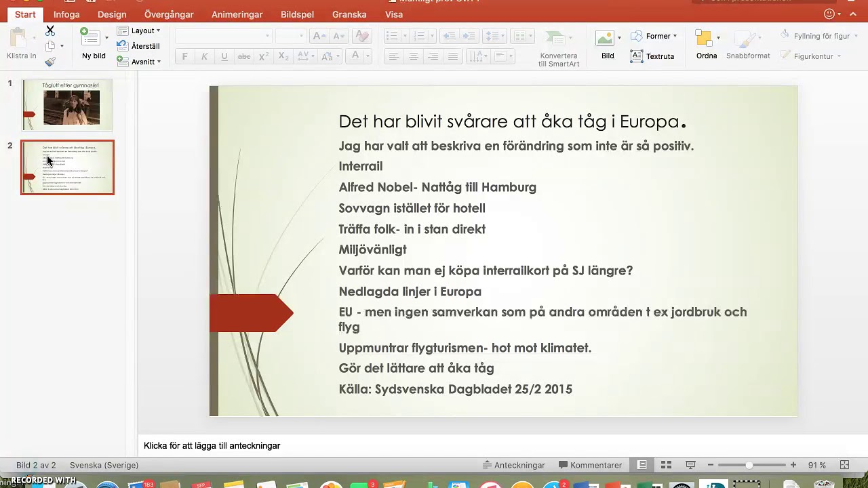Open Former shapes dropdown
This screenshot has height=488, width=868.
pos(654,36)
